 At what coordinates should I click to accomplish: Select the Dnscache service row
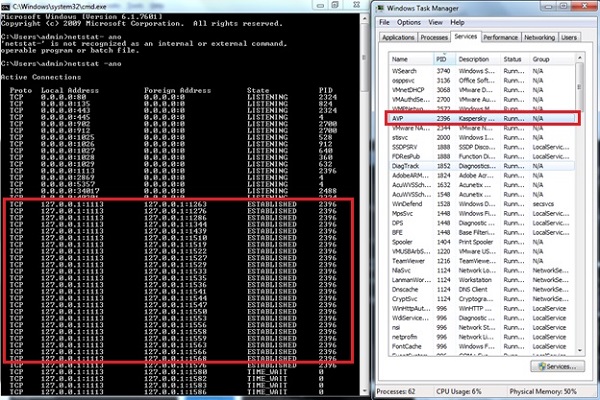482,289
